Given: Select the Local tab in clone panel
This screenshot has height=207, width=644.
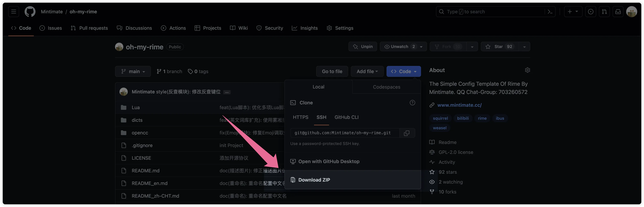Looking at the screenshot, I should [318, 87].
